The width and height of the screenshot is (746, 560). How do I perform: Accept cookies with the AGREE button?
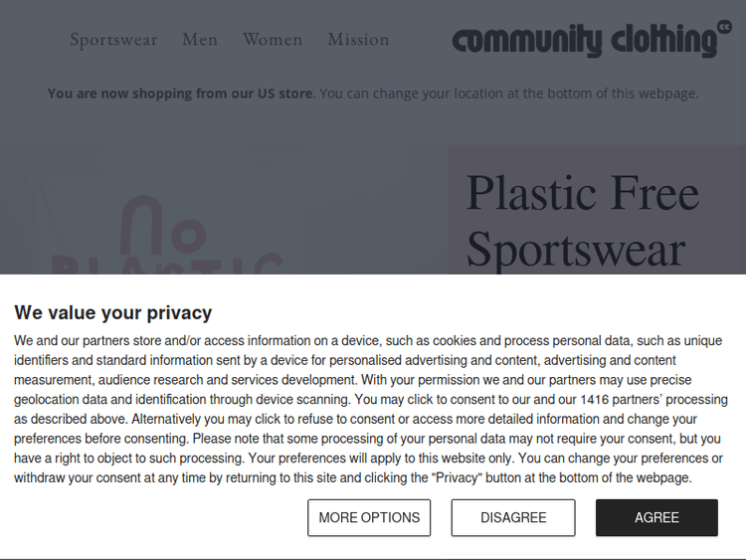point(656,517)
